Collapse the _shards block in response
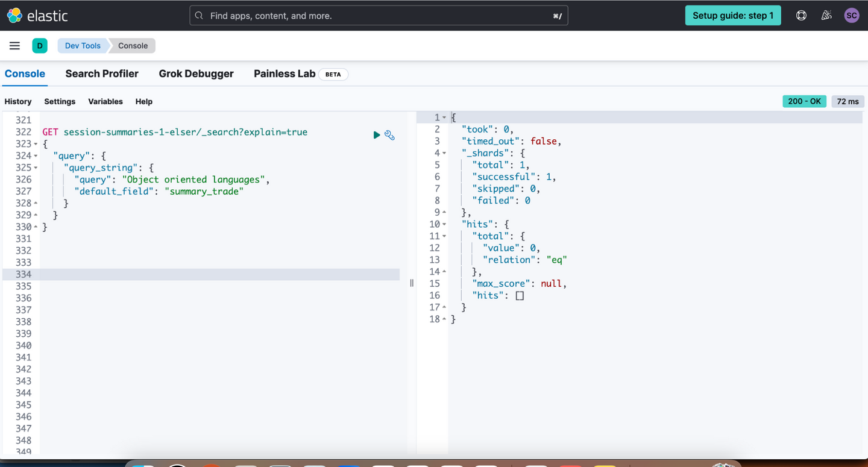The height and width of the screenshot is (467, 868). click(444, 153)
